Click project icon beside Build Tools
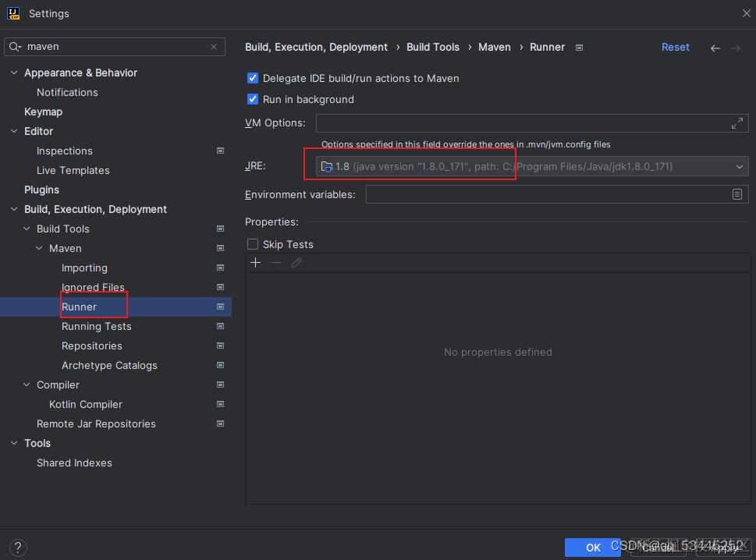 coord(220,229)
